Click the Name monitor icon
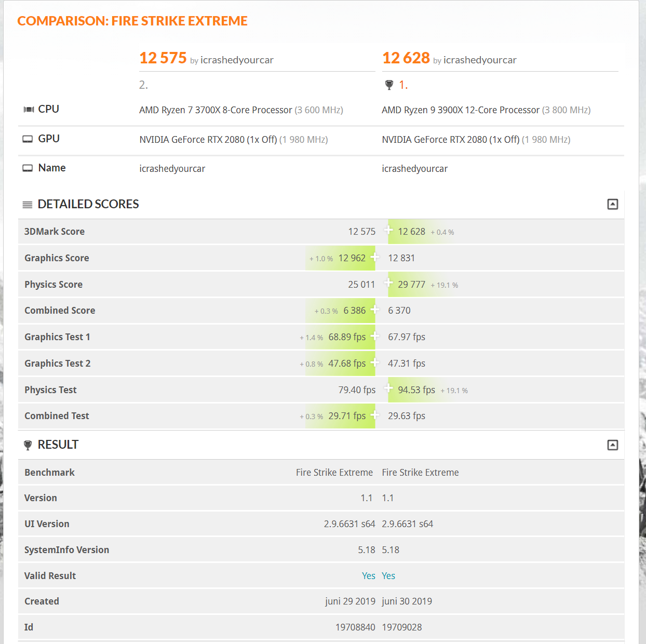Viewport: 646px width, 644px height. [x=28, y=168]
